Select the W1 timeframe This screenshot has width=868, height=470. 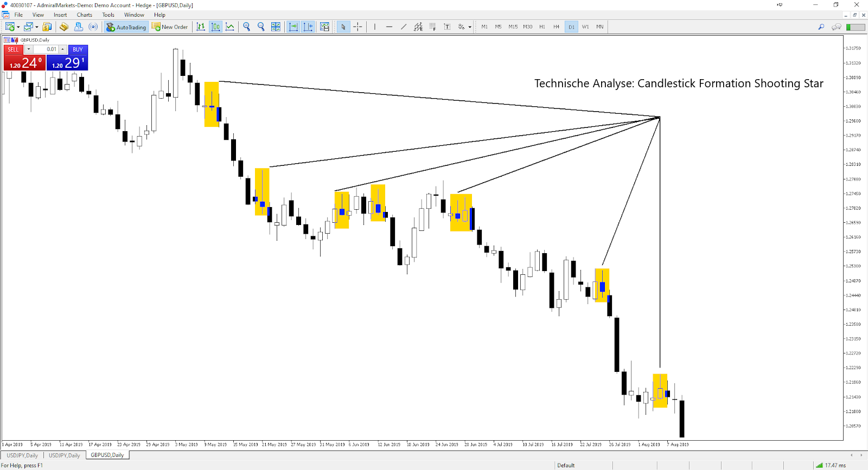pyautogui.click(x=585, y=27)
